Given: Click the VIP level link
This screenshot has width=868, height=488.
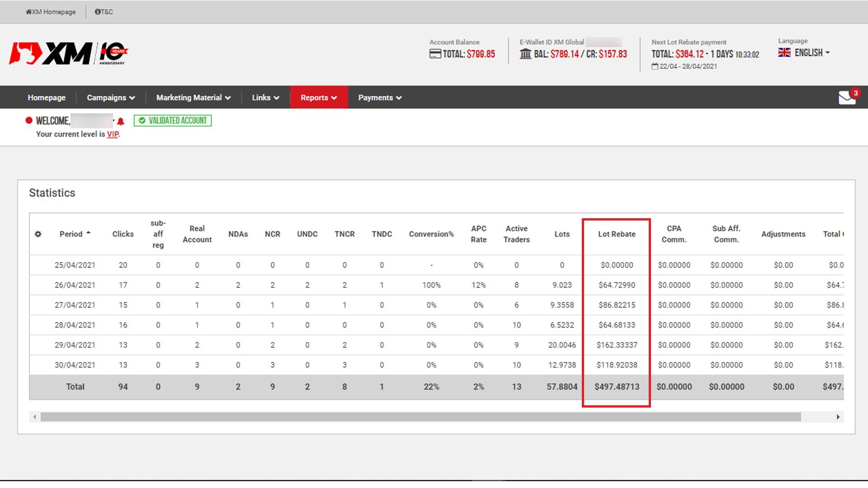Looking at the screenshot, I should [x=113, y=134].
